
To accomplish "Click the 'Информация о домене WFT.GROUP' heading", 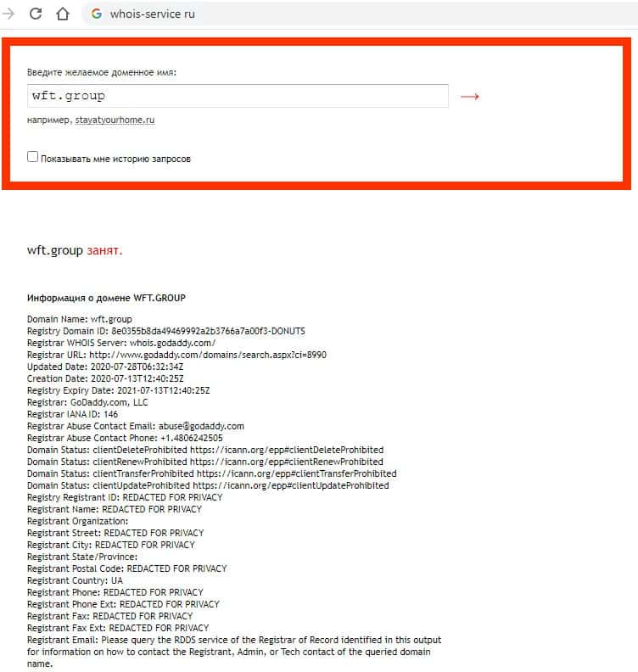I will (106, 298).
